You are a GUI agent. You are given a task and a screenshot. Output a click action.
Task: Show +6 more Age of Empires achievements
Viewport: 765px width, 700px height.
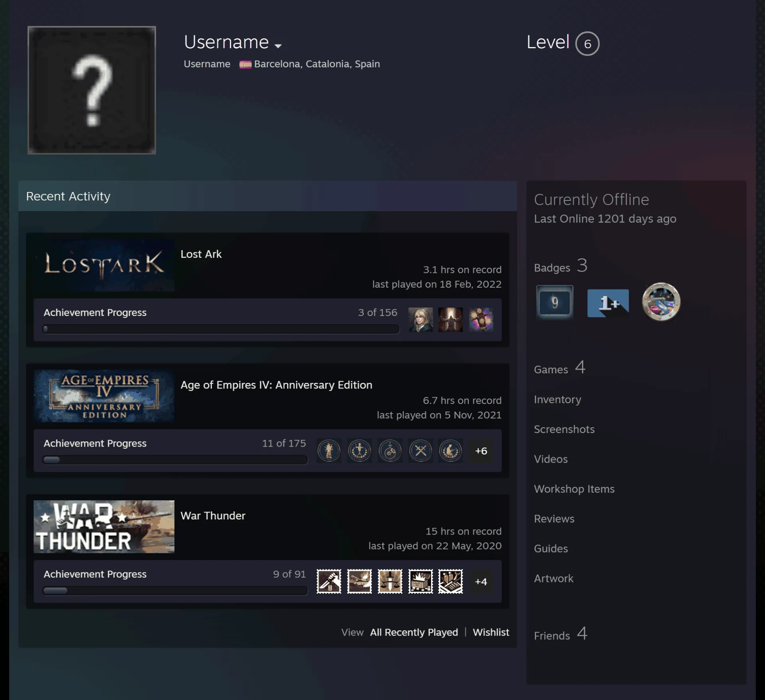[x=481, y=451]
